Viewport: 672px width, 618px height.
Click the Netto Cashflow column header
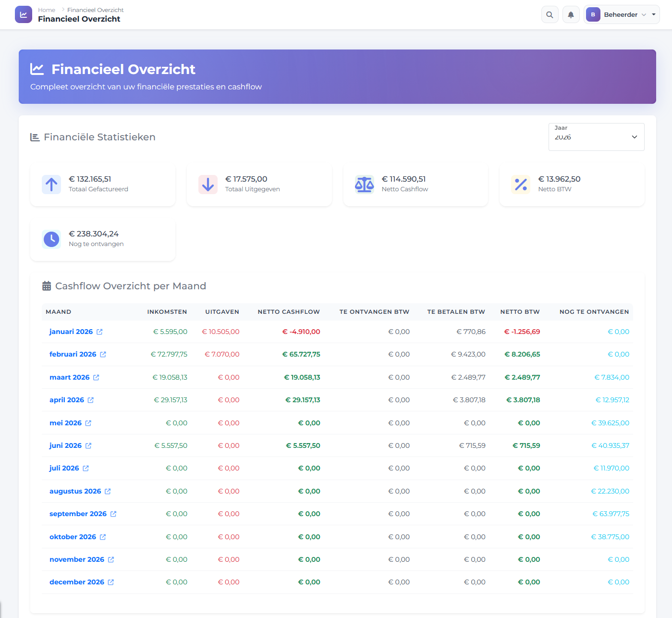(x=288, y=312)
